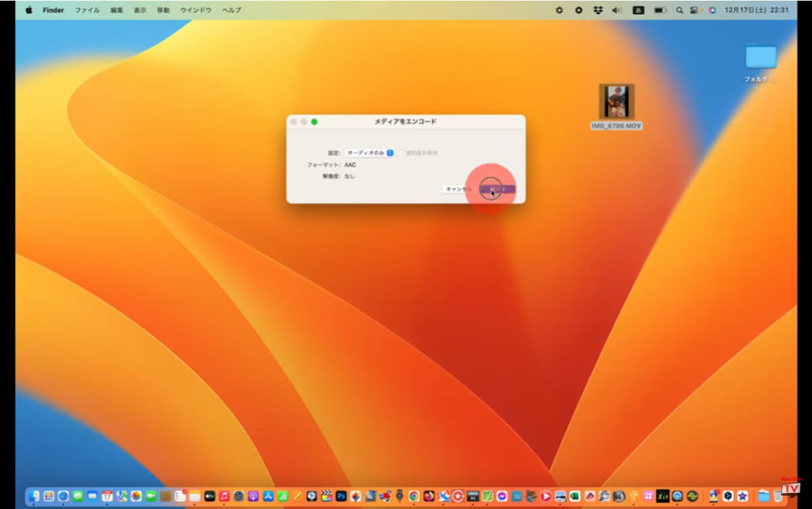Open Launchpad from the Dock
Image resolution: width=812 pixels, height=509 pixels.
pos(49,496)
